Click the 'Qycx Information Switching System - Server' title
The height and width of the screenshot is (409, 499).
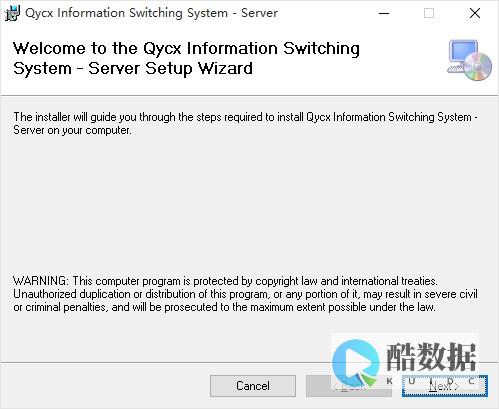pyautogui.click(x=151, y=13)
